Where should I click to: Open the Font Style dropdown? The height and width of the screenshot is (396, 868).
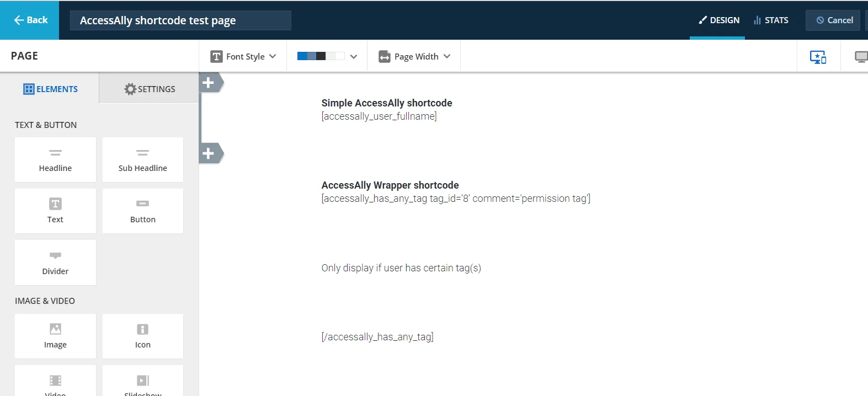tap(242, 56)
